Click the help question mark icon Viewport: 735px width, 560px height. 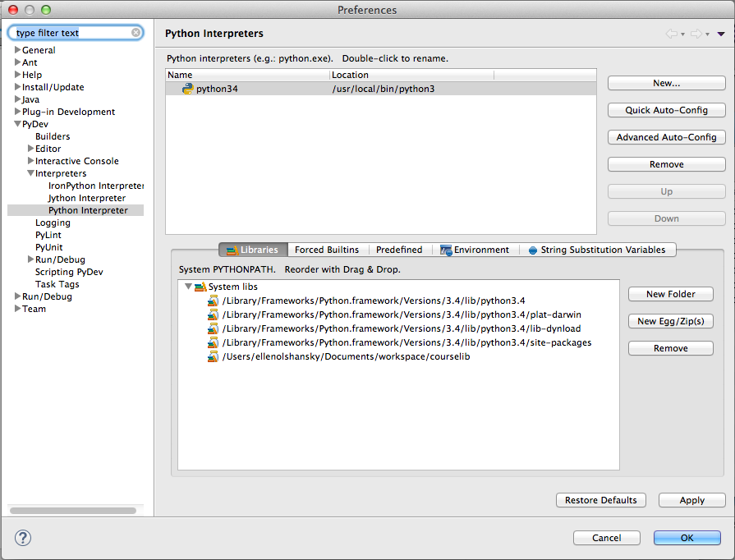pyautogui.click(x=22, y=538)
